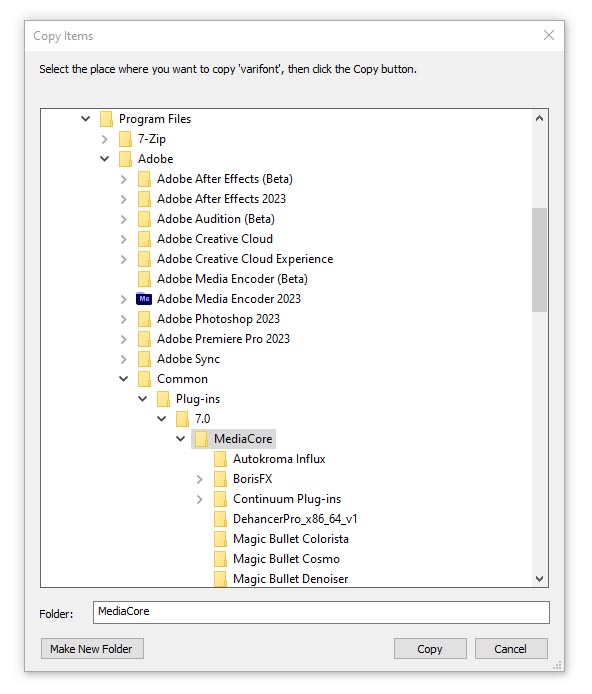
Task: Collapse the Program Files tree node
Action: (x=85, y=119)
